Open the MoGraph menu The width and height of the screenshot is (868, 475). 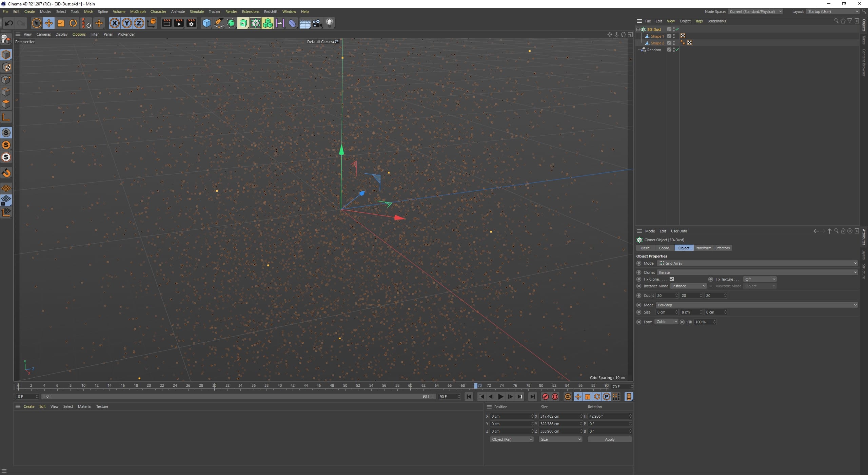(138, 12)
